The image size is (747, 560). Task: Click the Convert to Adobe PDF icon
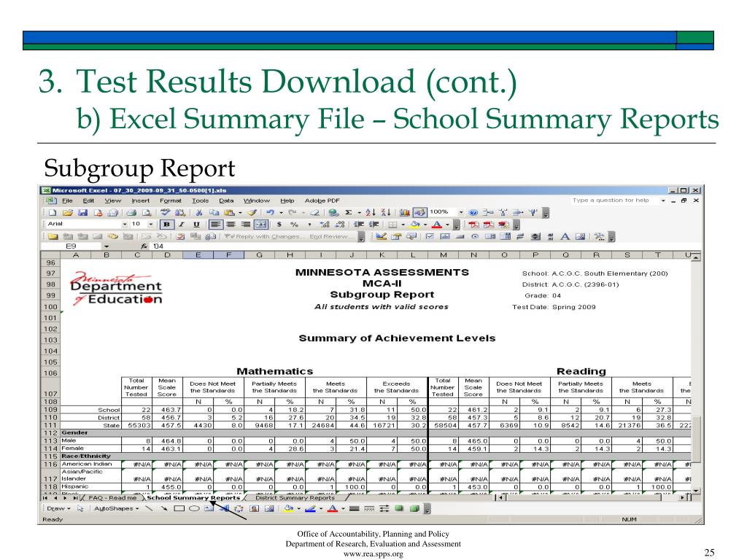point(473,225)
